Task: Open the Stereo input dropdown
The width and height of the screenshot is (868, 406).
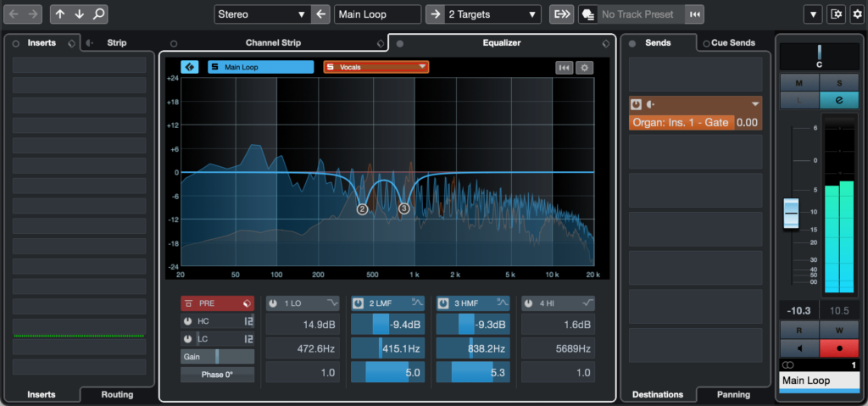Action: [x=263, y=14]
